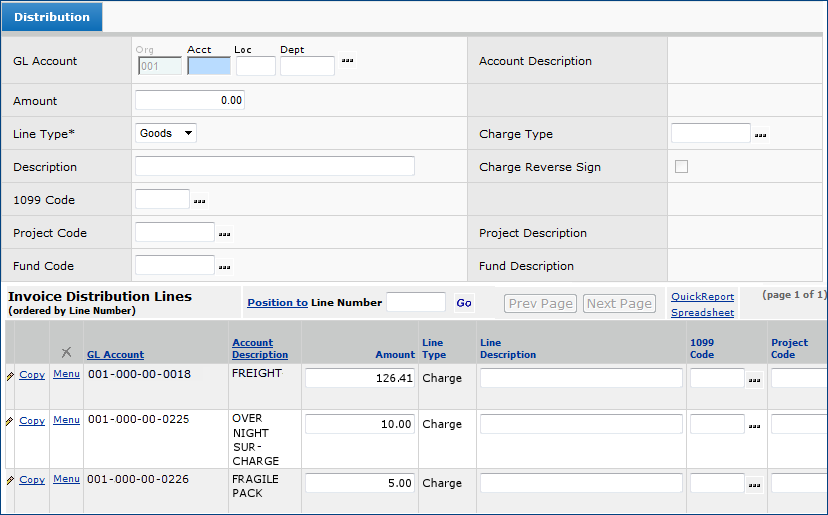Open Menu for the FREIGHT line
This screenshot has width=828, height=515.
point(66,374)
